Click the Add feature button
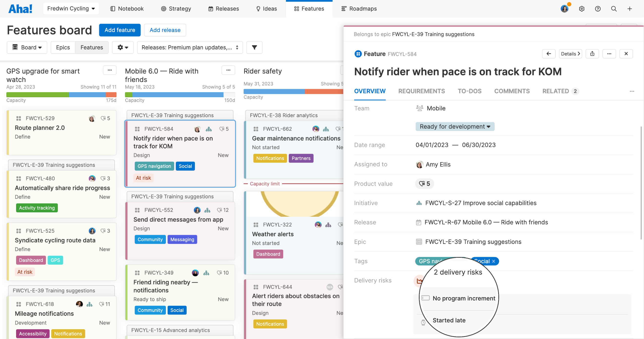The height and width of the screenshot is (339, 644). (x=120, y=30)
